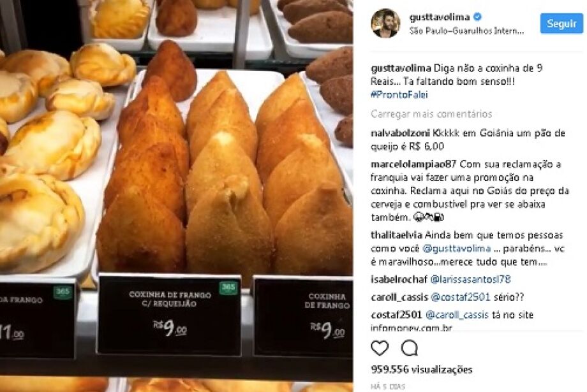This screenshot has height=392, width=587.
Task: Open marcelolampiao87 commenter profile
Action: coord(413,164)
